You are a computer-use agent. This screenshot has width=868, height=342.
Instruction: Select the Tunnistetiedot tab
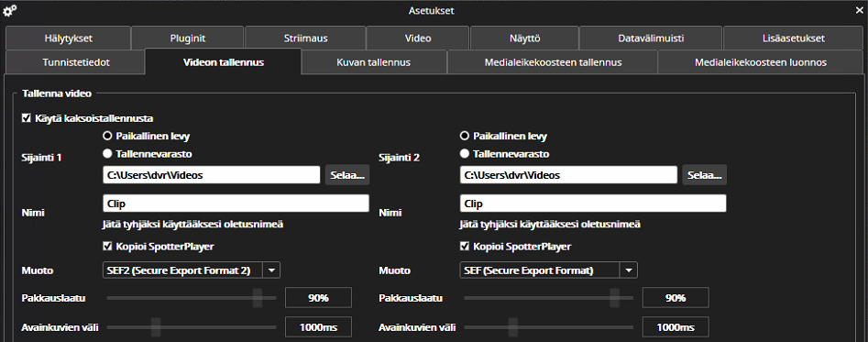(76, 62)
